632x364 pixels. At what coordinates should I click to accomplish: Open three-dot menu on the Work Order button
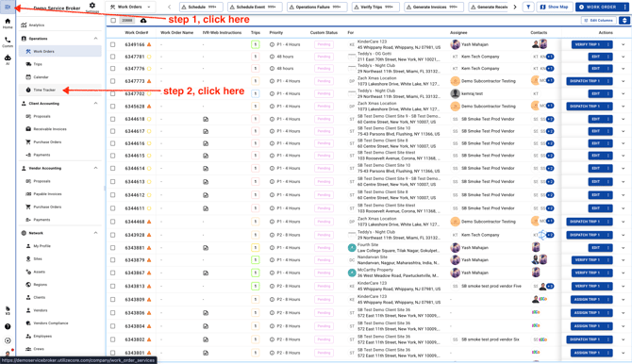(x=624, y=7)
